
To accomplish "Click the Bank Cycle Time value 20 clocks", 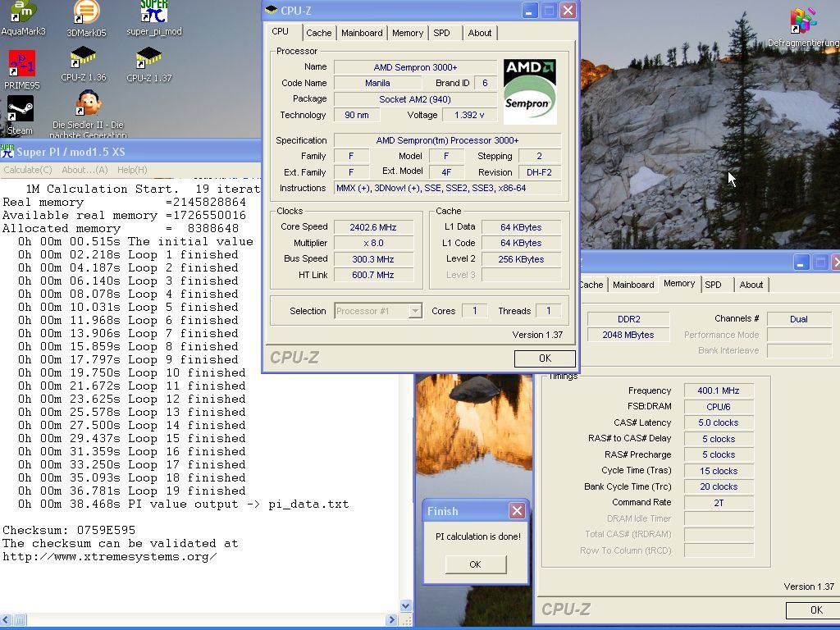I will [x=719, y=486].
